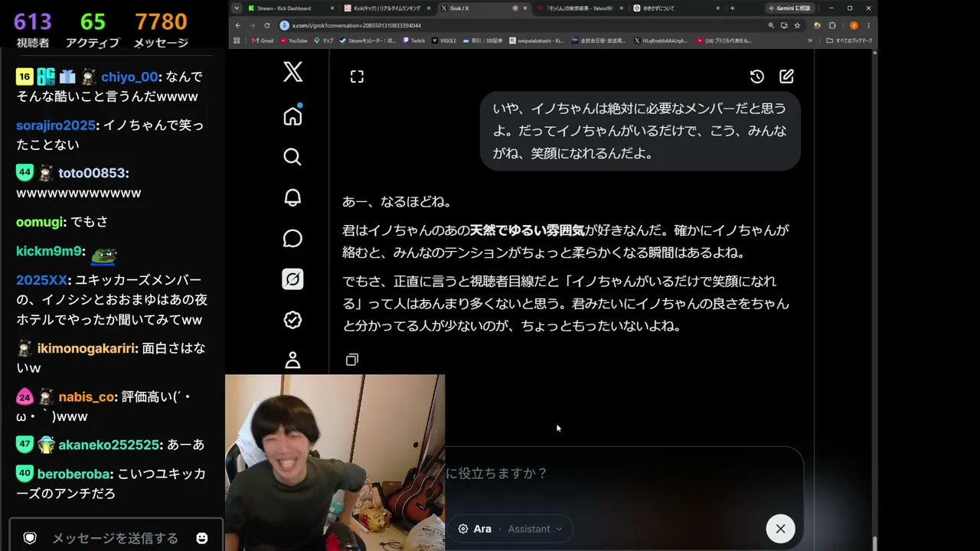Open the Ara Assistant voice selector
Screen dimensions: 980x551
pyautogui.click(x=510, y=529)
